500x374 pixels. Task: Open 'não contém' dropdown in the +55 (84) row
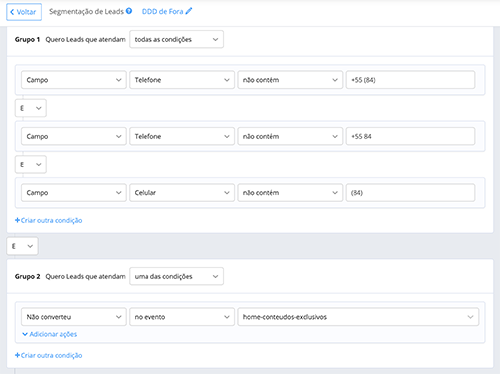point(290,80)
